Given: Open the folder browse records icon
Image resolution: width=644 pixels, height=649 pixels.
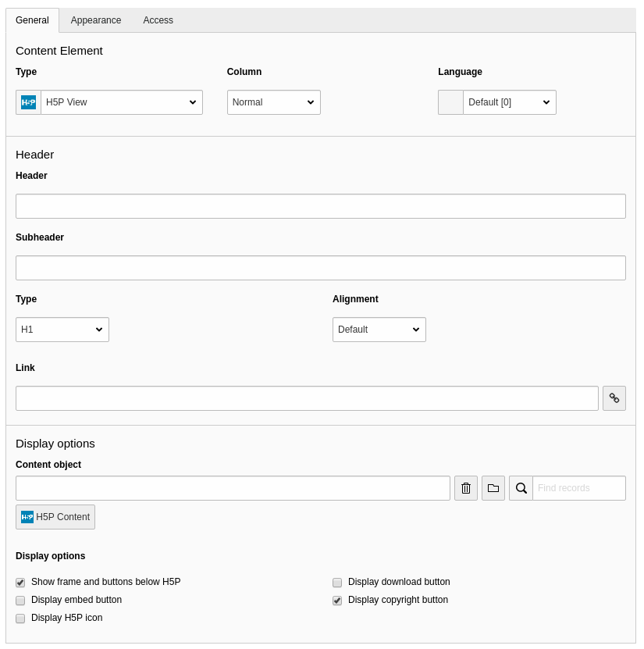Looking at the screenshot, I should point(493,488).
